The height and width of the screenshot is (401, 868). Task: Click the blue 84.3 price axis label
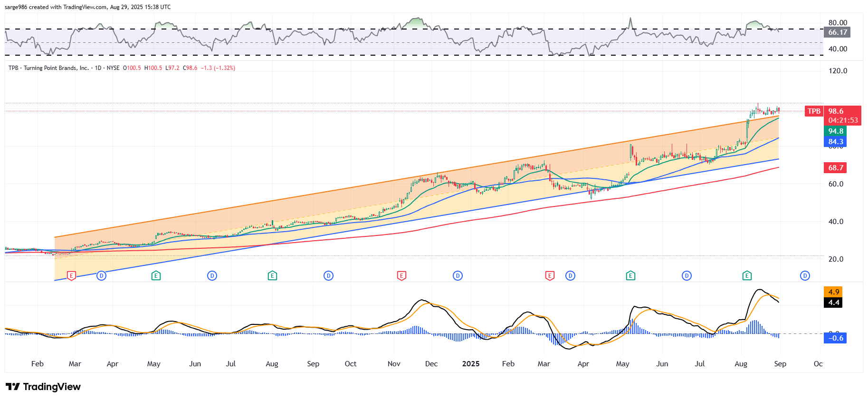coord(836,142)
